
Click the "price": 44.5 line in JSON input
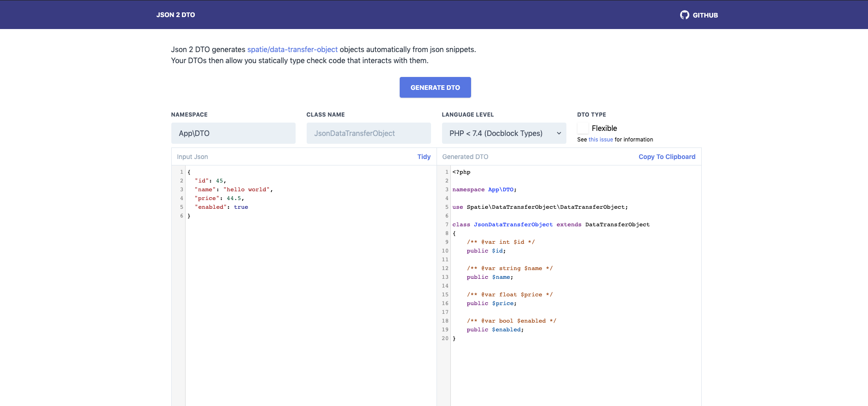221,198
